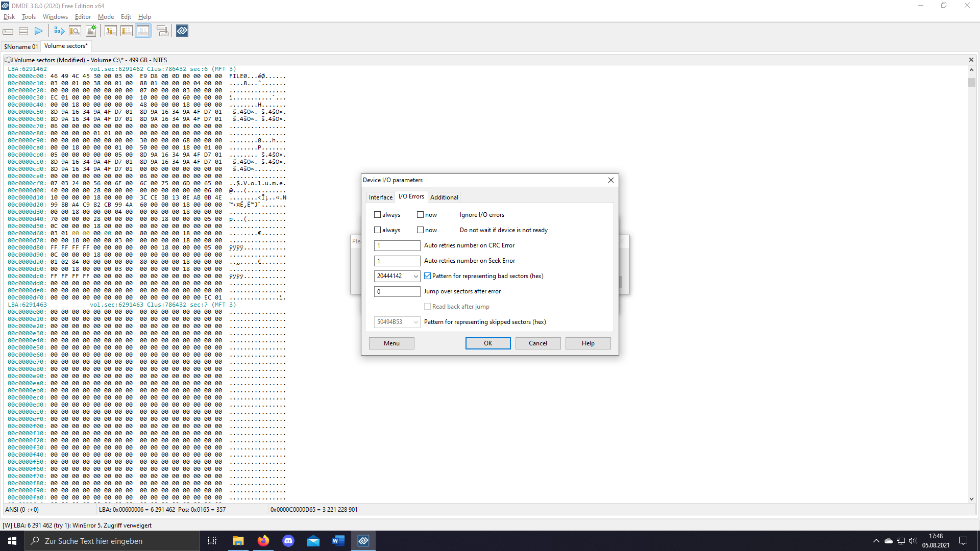Open the directory tree view icon
The height and width of the screenshot is (551, 980).
coord(110,31)
